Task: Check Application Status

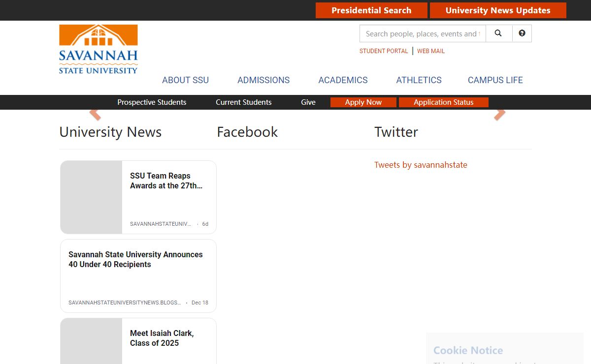Action: (x=444, y=102)
